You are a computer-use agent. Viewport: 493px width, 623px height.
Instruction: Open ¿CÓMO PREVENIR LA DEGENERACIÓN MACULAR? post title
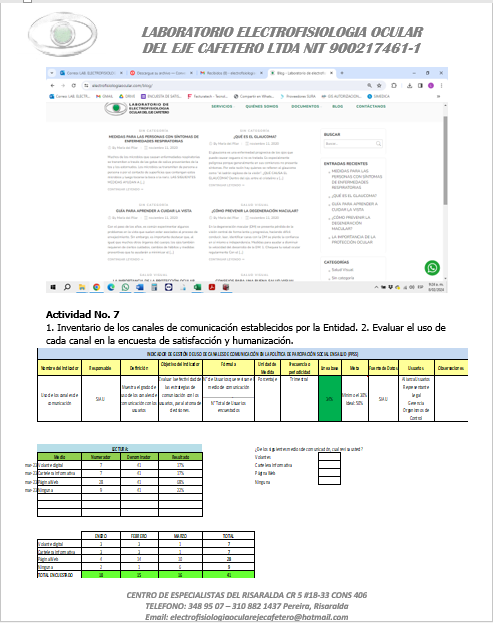(x=255, y=211)
